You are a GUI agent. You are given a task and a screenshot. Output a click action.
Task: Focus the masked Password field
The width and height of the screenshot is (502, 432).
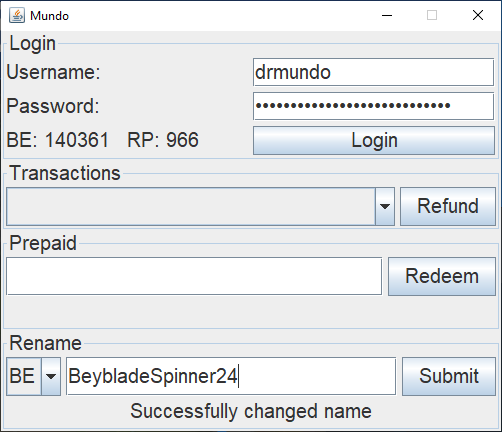pos(373,106)
